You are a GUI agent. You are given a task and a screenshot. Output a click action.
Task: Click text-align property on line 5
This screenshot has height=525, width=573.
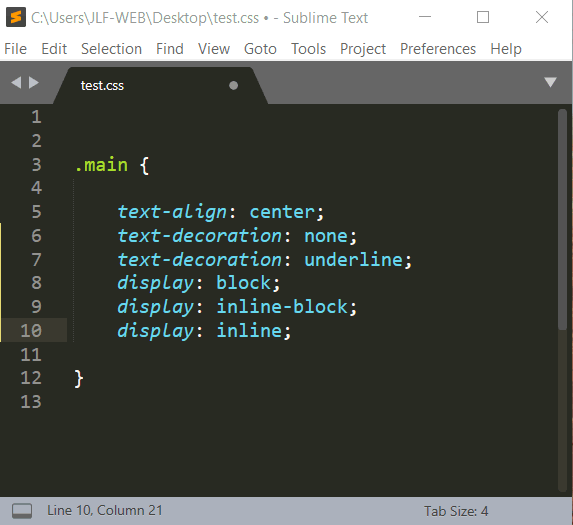coord(172,212)
